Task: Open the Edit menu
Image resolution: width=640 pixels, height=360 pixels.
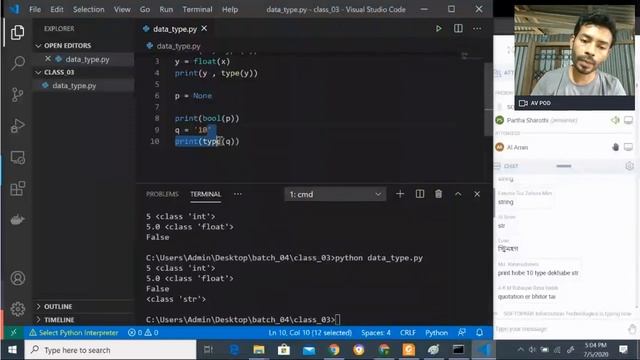Action: [57, 9]
